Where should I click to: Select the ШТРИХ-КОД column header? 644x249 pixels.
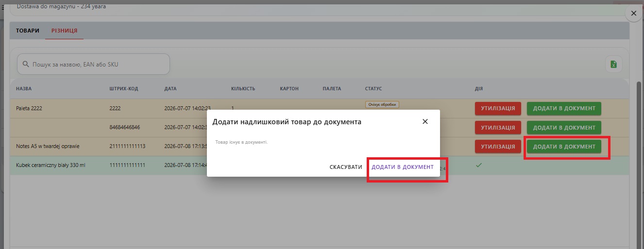pyautogui.click(x=124, y=89)
